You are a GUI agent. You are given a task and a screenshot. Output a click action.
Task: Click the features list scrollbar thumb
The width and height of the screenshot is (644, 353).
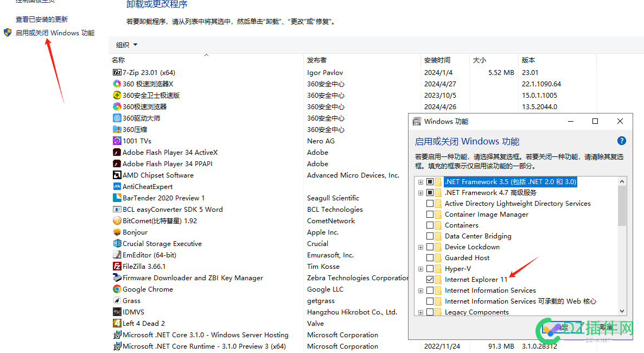coord(622,205)
